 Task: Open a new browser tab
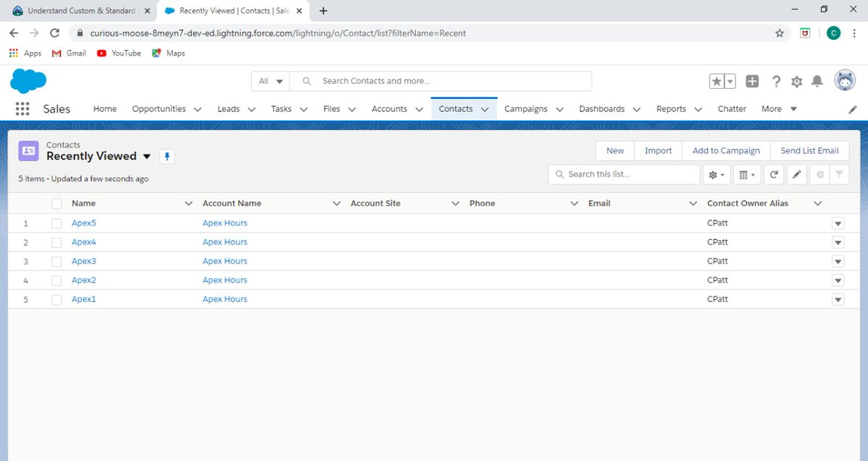coord(323,11)
